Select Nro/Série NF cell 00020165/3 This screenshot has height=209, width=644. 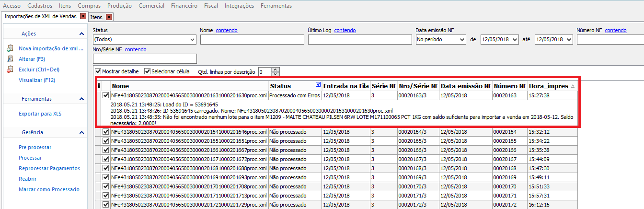coord(418,141)
